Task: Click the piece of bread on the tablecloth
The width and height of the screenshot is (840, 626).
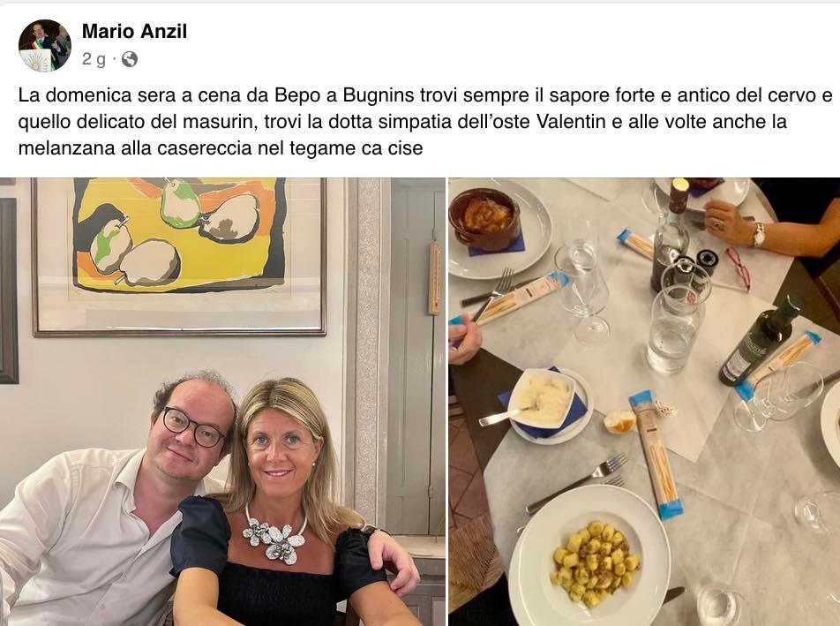Action: [x=620, y=421]
